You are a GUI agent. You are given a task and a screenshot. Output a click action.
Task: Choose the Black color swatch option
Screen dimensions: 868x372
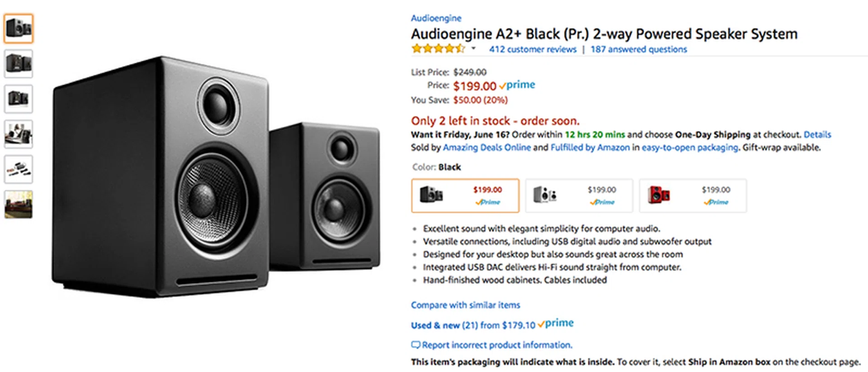[465, 196]
